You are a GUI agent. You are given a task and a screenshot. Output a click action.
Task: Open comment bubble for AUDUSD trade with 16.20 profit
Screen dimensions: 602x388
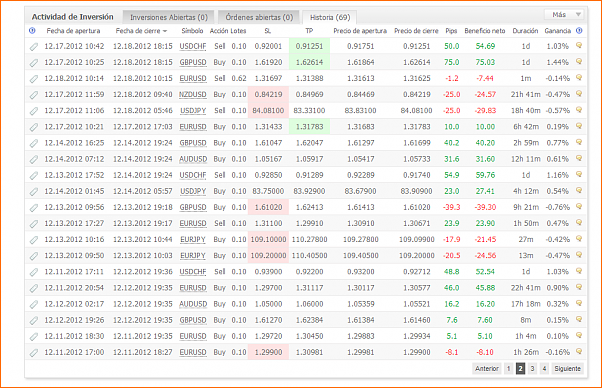[579, 304]
